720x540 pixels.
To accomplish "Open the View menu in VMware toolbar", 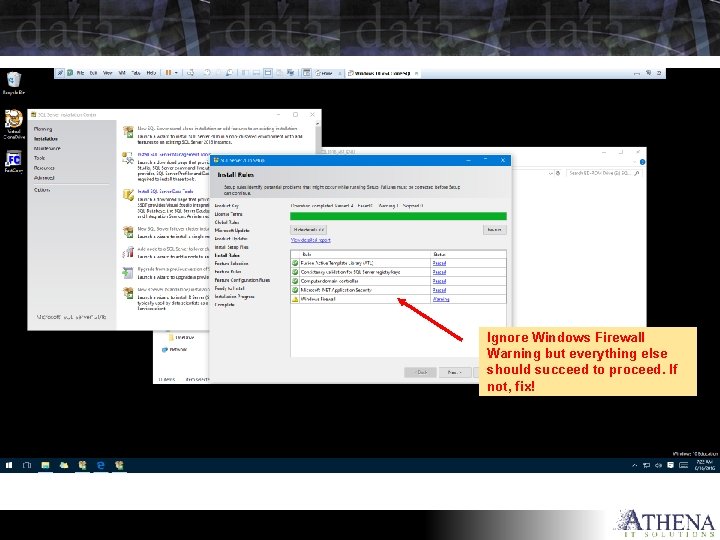I will click(107, 73).
